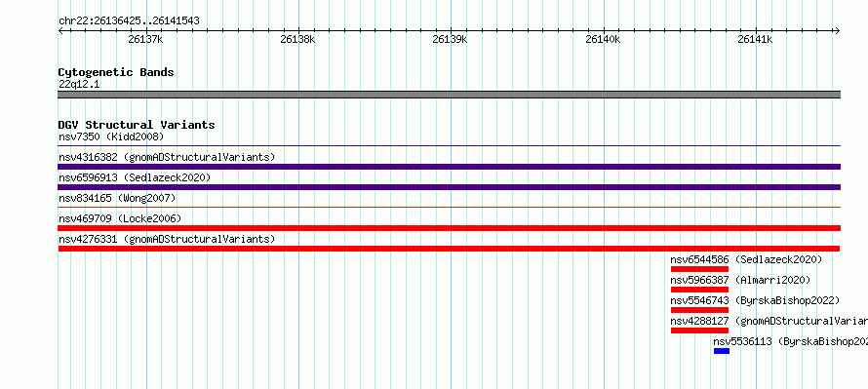
Task: Click the short red nsv6544586 bar
Action: pyautogui.click(x=699, y=269)
